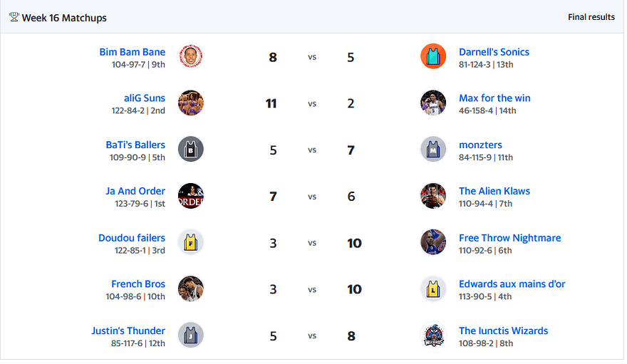Click Darnell's Sonics orange jersey icon
The image size is (627, 364).
click(433, 57)
